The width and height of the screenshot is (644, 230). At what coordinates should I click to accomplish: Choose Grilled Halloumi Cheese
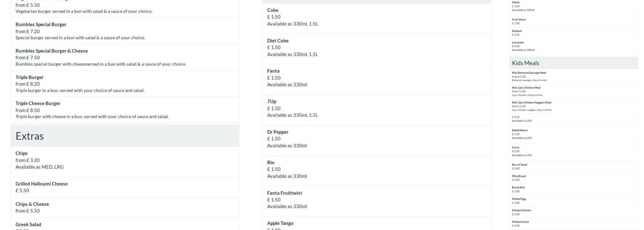click(41, 184)
